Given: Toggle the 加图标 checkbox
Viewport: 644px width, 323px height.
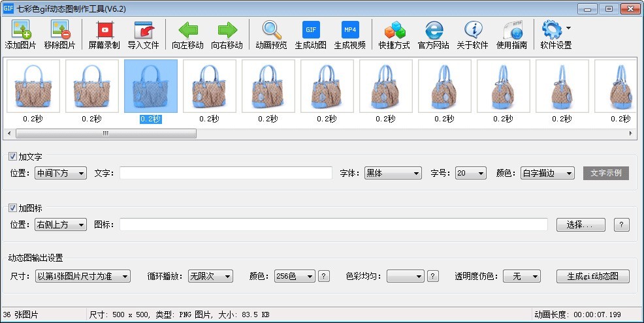Looking at the screenshot, I should pos(13,208).
